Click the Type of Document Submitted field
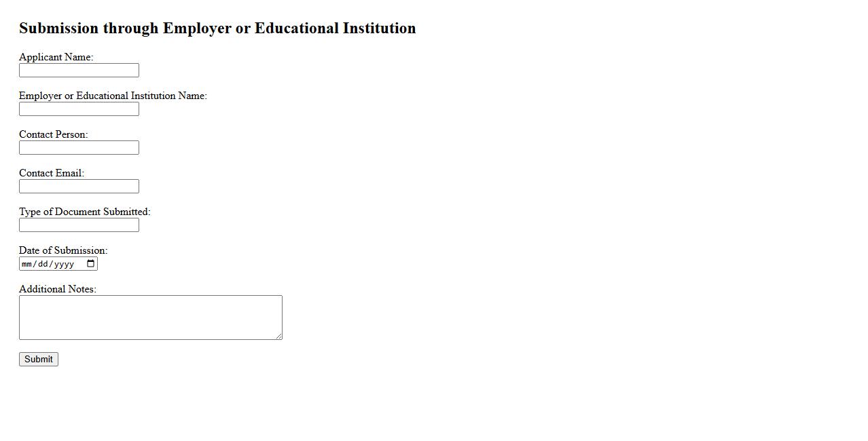Viewport: 868px width, 441px height. [x=79, y=225]
